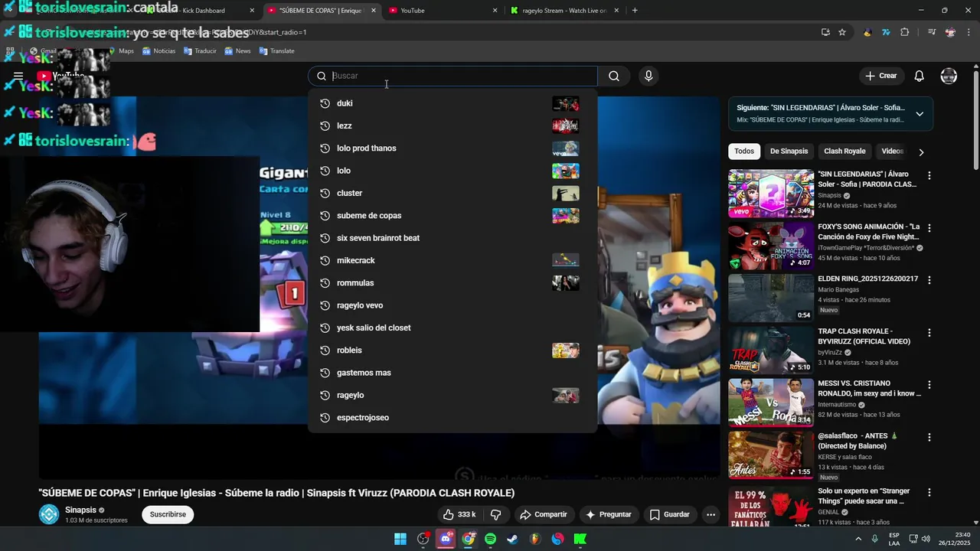This screenshot has width=980, height=551.
Task: Expand the 'Siguiente' mix playlist panel
Action: pos(920,114)
